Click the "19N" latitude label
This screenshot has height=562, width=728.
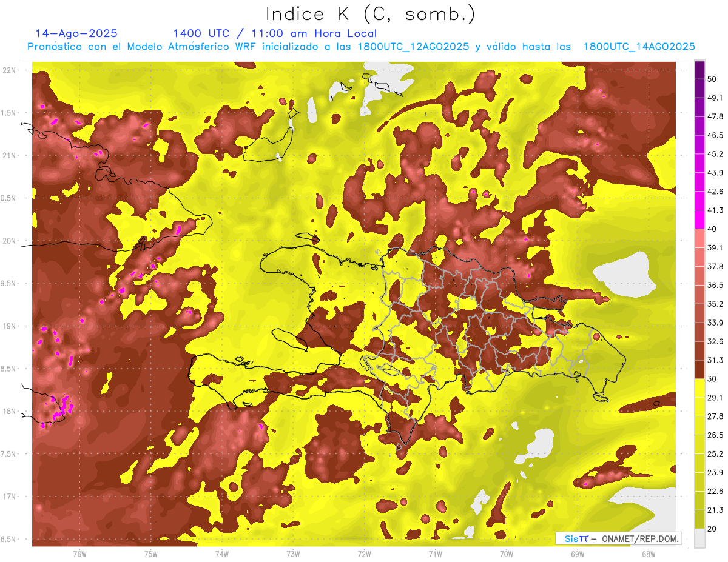(10, 326)
